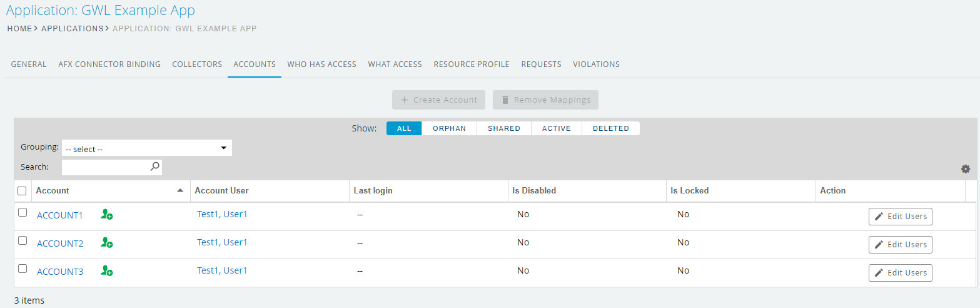Screen dimensions: 980x308
Task: Click the magnifier icon in Search box
Action: (x=155, y=167)
